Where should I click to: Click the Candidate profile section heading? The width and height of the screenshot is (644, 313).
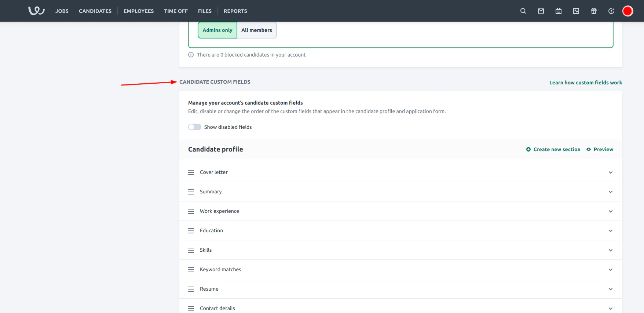(x=216, y=149)
